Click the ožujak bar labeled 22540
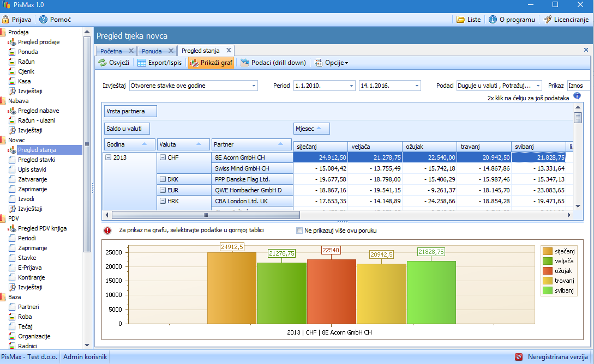This screenshot has height=364, width=594. pos(332,292)
